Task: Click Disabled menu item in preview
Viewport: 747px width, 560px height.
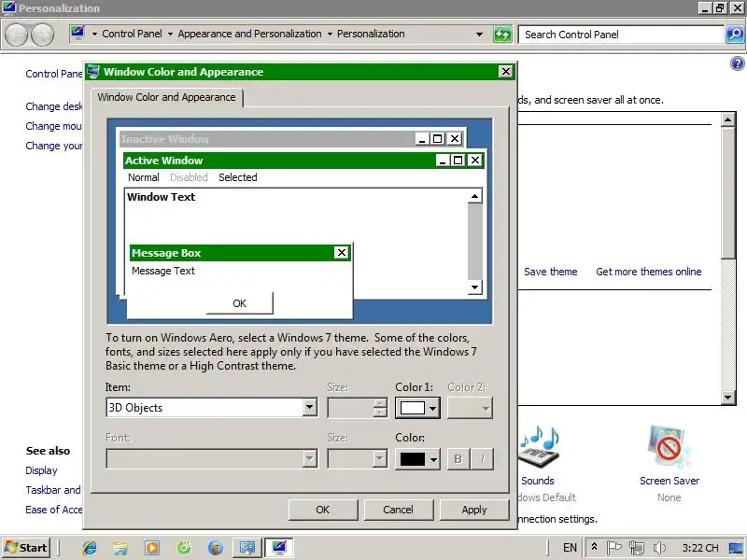Action: pyautogui.click(x=189, y=177)
